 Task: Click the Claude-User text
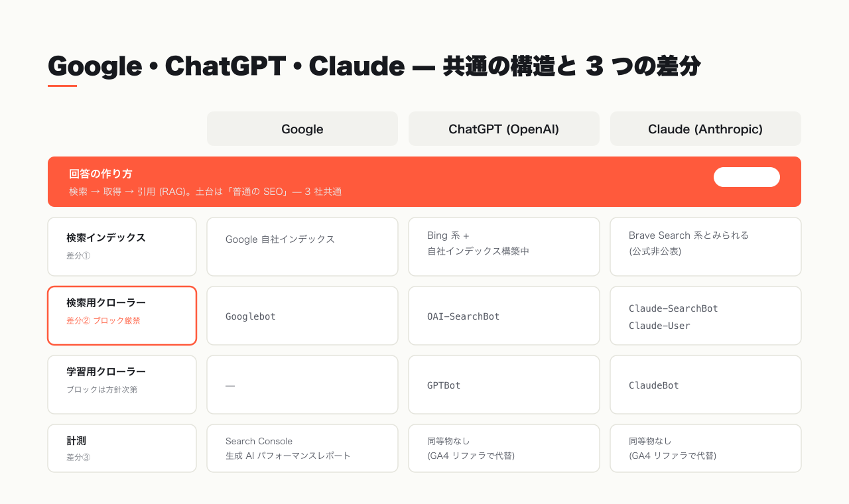pyautogui.click(x=659, y=326)
